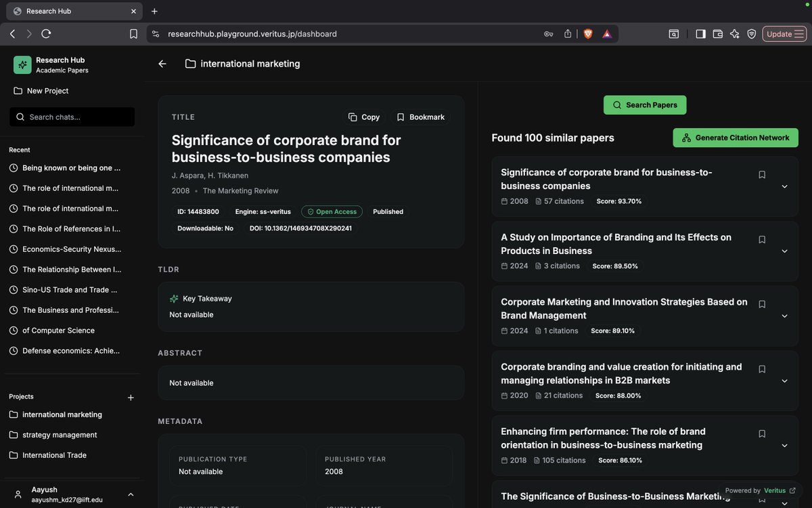Image resolution: width=812 pixels, height=508 pixels.
Task: Open a new browser tab with plus
Action: [154, 11]
